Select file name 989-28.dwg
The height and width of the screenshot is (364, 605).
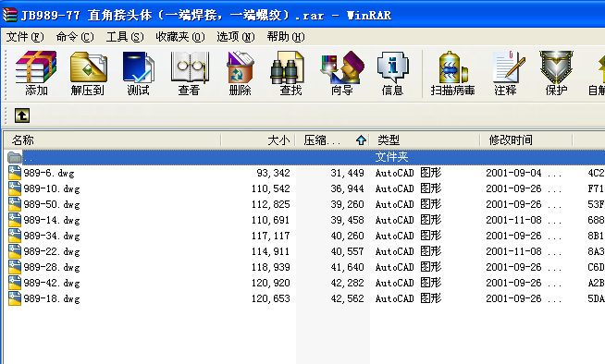pyautogui.click(x=52, y=267)
